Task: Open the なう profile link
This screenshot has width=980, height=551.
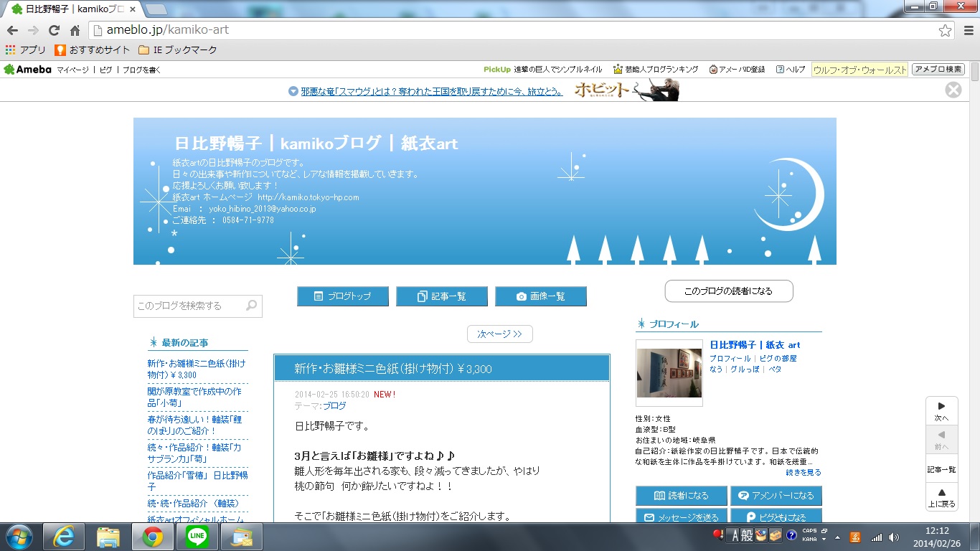Action: pyautogui.click(x=716, y=369)
